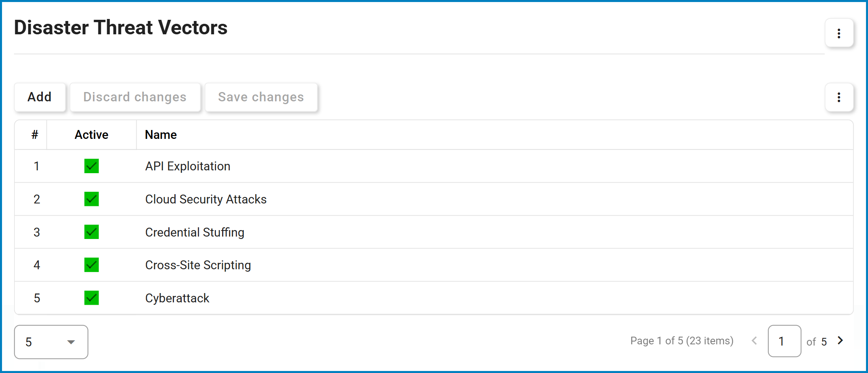Screen dimensions: 868x373
Task: Toggle Active checkbox for API Exploitation
Action: [x=92, y=166]
